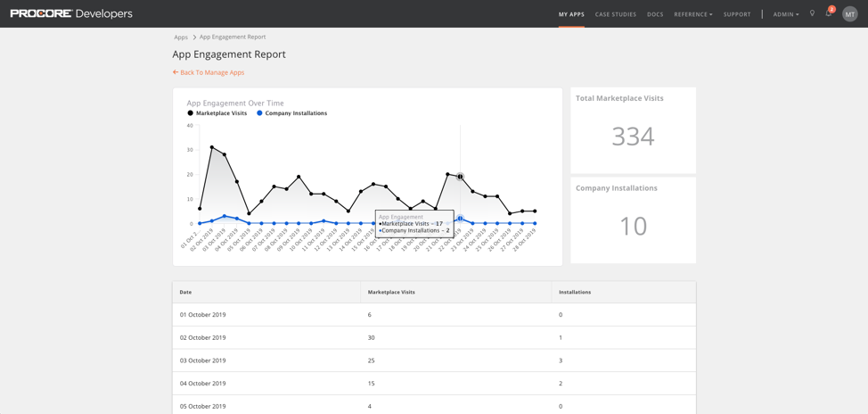868x414 pixels.
Task: Click the highlighted Company Installations chart point
Action: [x=460, y=219]
